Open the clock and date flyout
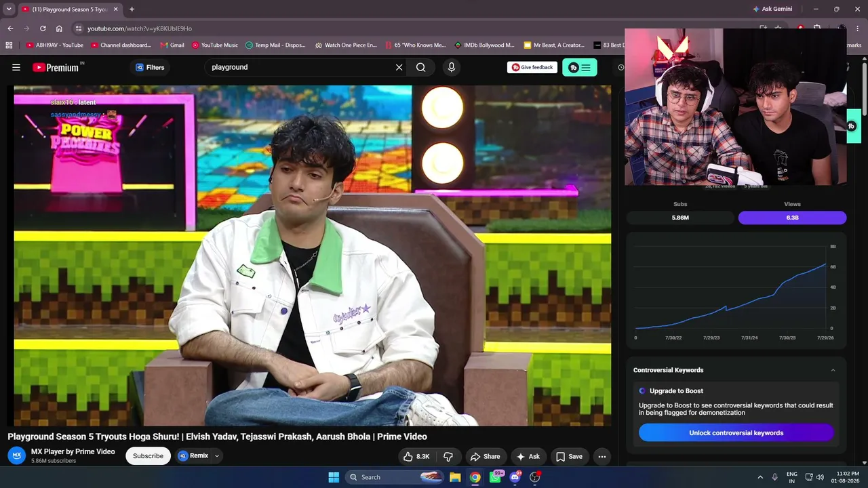Viewport: 868px width, 488px height. point(848,477)
